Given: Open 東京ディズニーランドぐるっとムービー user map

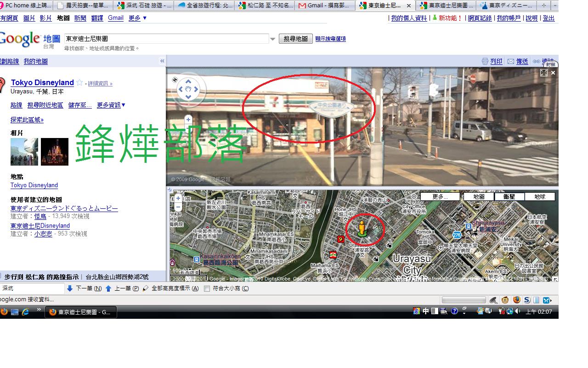Looking at the screenshot, I should pos(64,208).
